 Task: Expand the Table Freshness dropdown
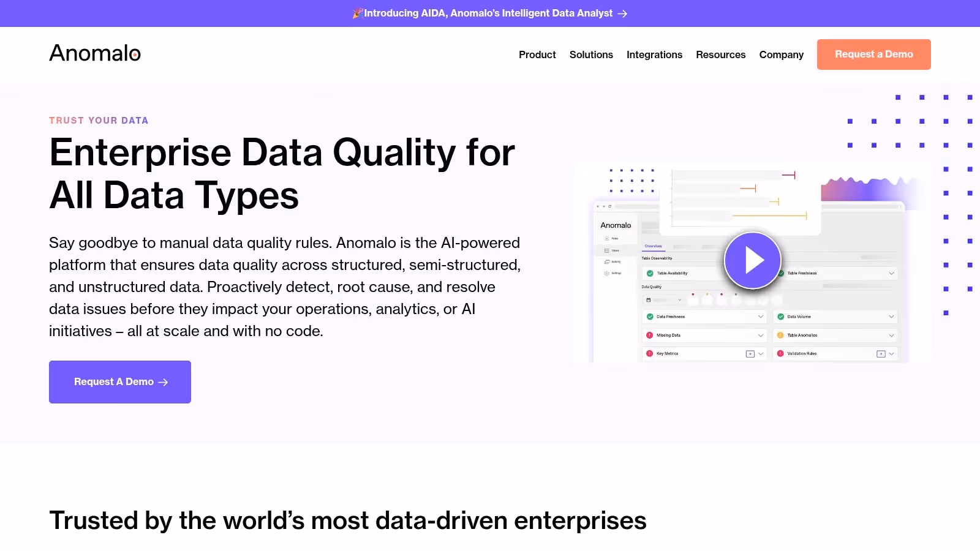click(892, 273)
